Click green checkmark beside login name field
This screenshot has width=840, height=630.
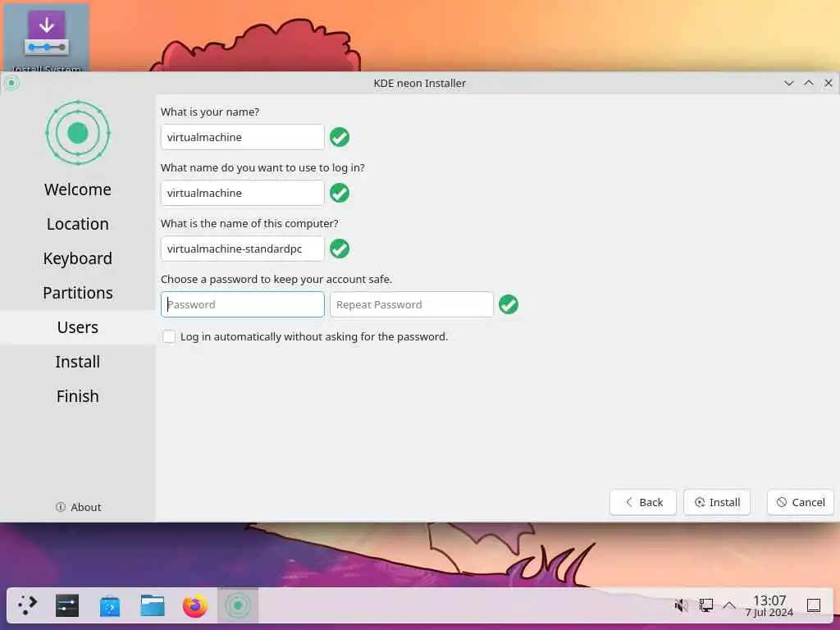point(340,193)
